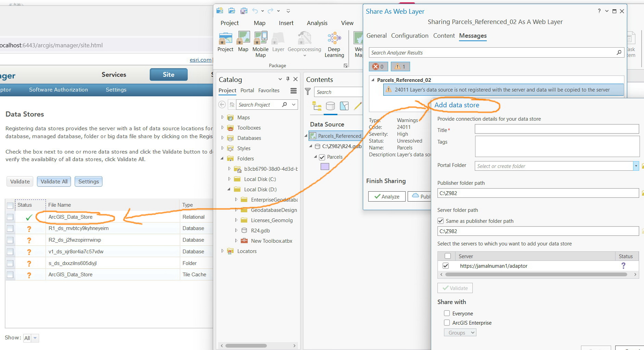This screenshot has width=644, height=350.
Task: Enable sharing with Everyone
Action: (447, 313)
